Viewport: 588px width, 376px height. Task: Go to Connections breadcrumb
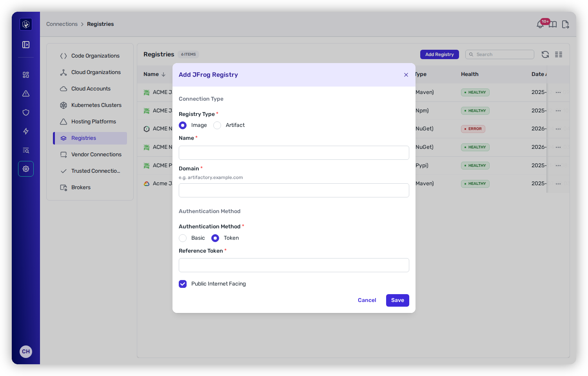pyautogui.click(x=62, y=24)
